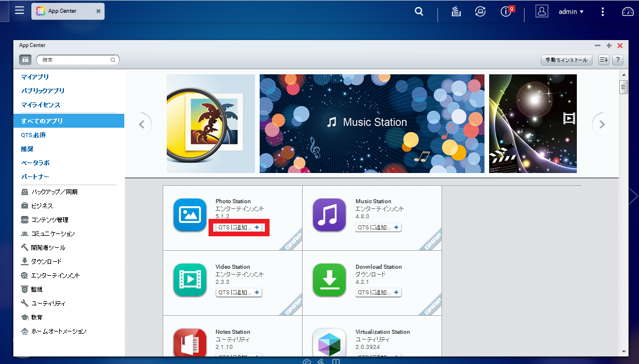Open 教育 category
The width and height of the screenshot is (639, 364).
32,317
